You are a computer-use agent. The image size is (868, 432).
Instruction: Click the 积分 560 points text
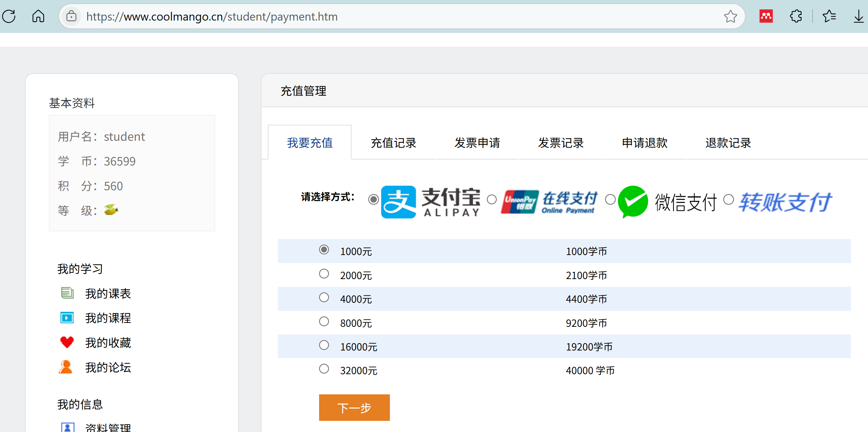tap(90, 186)
